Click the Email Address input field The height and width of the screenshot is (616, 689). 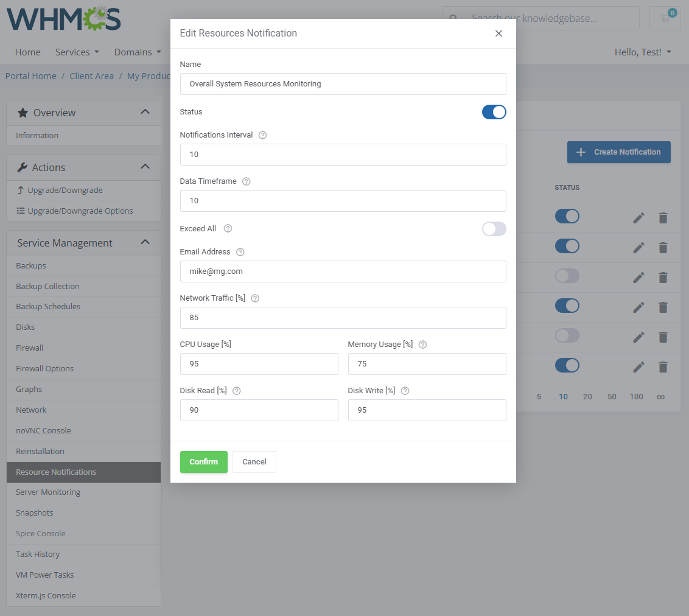click(x=343, y=271)
